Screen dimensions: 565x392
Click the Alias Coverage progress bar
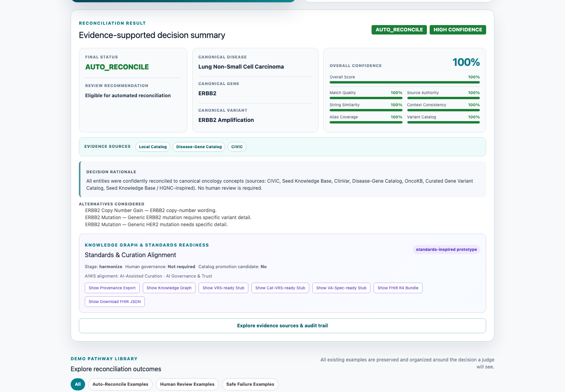pyautogui.click(x=366, y=122)
